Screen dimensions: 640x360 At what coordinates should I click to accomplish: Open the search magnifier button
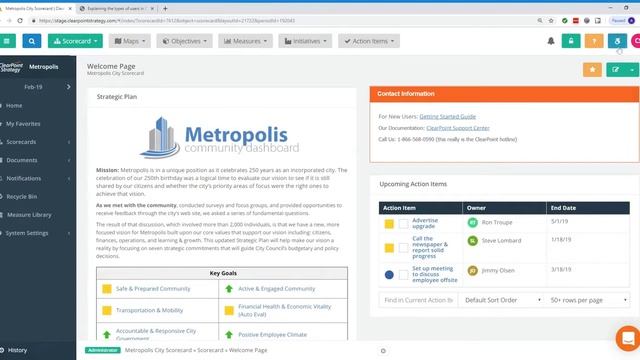32,41
